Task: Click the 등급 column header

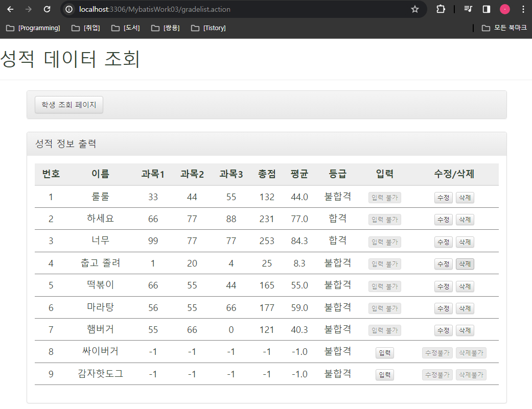Action: (337, 174)
